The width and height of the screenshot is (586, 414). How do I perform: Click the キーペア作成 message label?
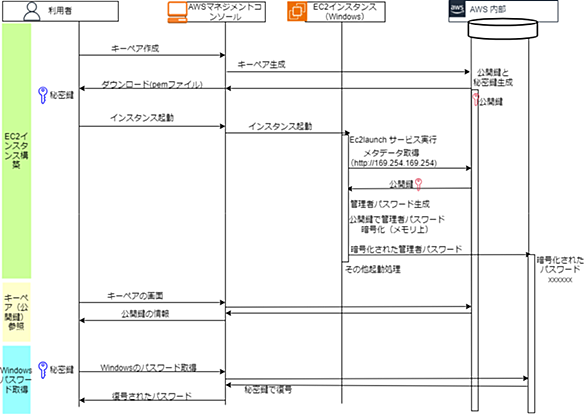point(135,49)
